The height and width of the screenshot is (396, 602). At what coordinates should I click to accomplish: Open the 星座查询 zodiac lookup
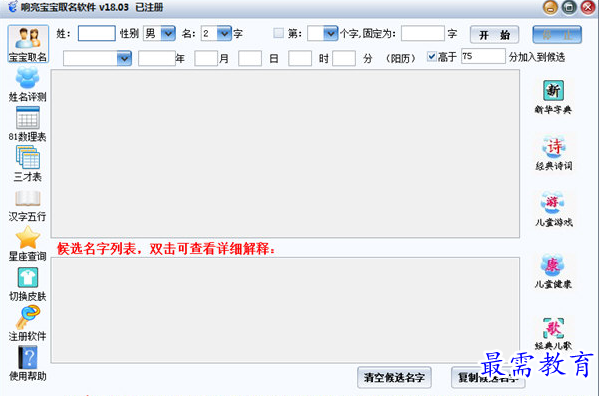(x=27, y=244)
